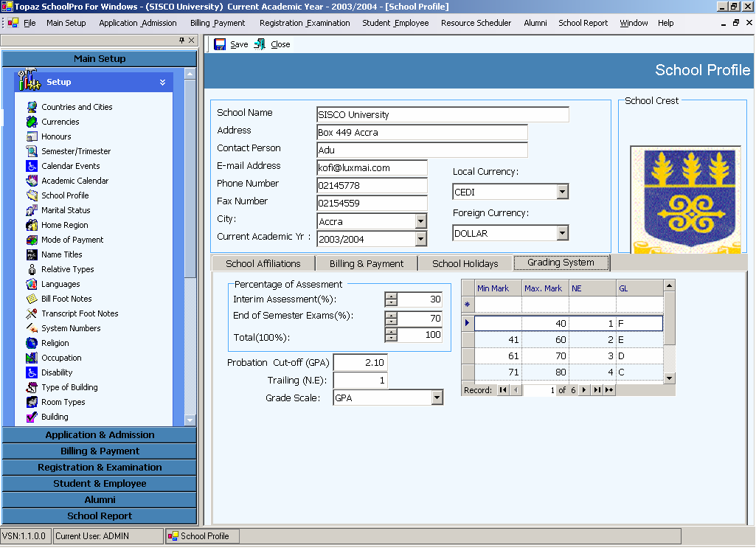Increase the Interim Assessment percentage spinner

tap(391, 296)
